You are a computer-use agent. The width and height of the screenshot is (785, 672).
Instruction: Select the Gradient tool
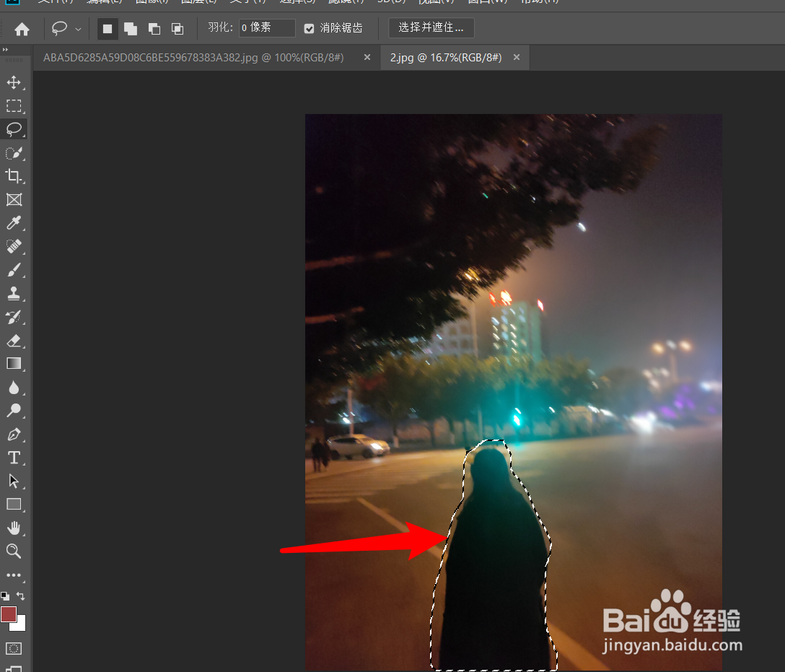coord(14,364)
